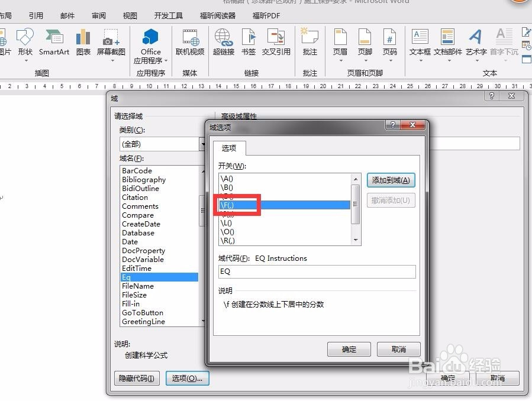Select the \F(,) switch

[x=285, y=205]
